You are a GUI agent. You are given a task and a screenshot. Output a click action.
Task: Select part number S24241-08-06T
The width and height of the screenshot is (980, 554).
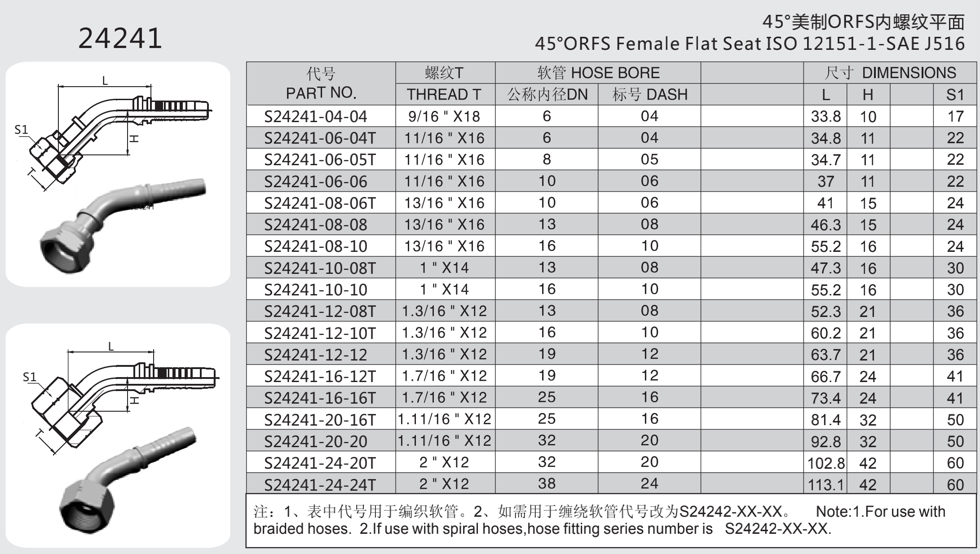pyautogui.click(x=320, y=203)
